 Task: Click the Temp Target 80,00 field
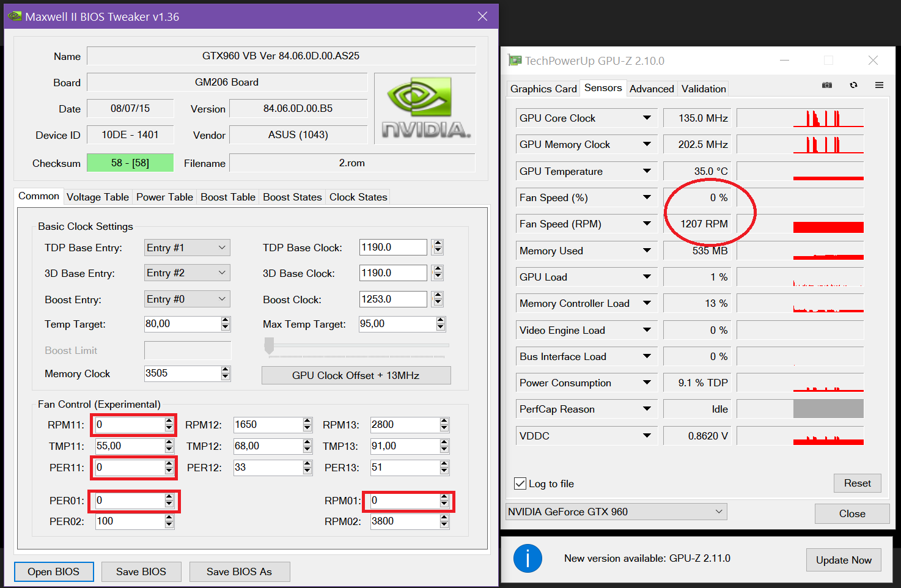tap(182, 323)
